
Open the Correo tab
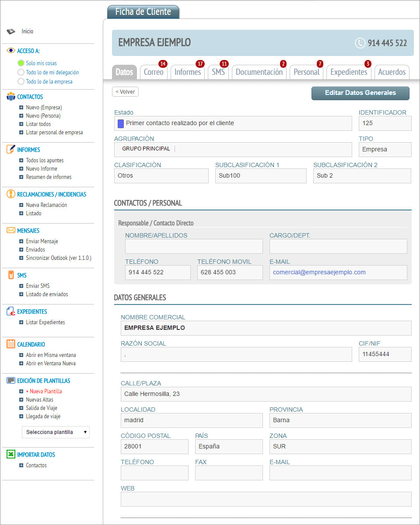154,72
